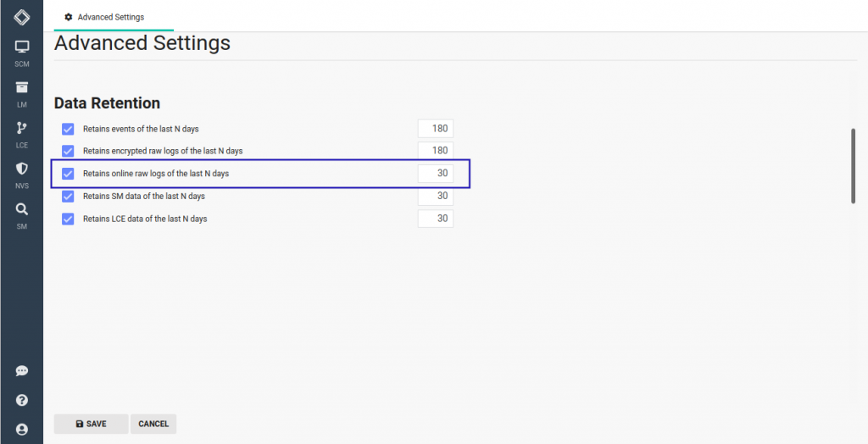Image resolution: width=868 pixels, height=444 pixels.
Task: Click the Cancel button
Action: click(153, 424)
